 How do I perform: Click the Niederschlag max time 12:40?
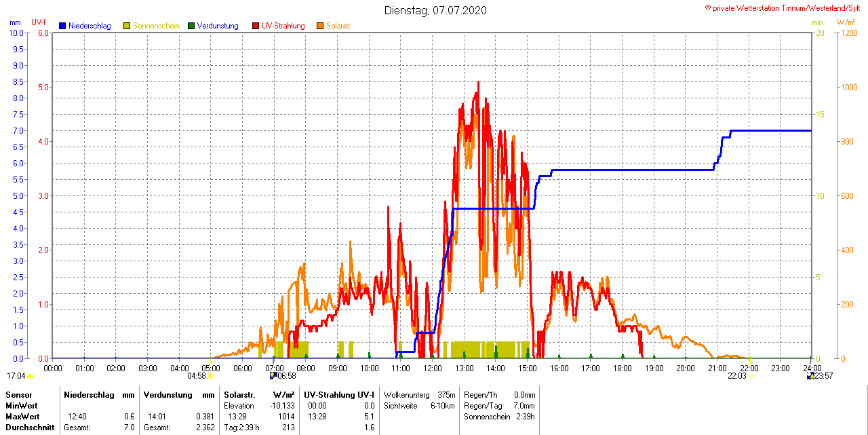click(77, 416)
